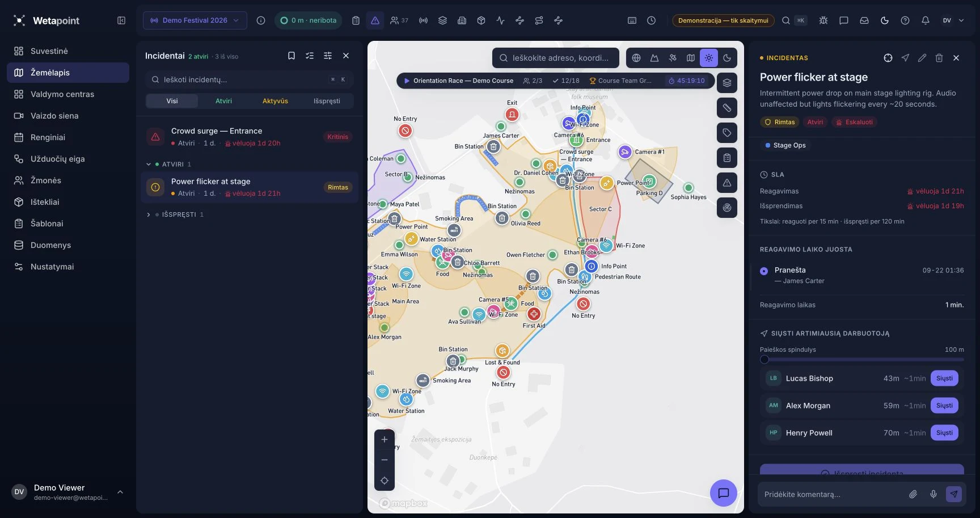Expand the Demo Viewer account menu chevron
980x518 pixels.
120,492
